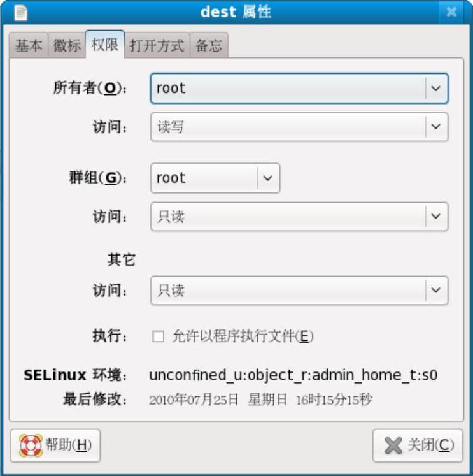
Task: Click the 帮助(H) button
Action: point(55,445)
